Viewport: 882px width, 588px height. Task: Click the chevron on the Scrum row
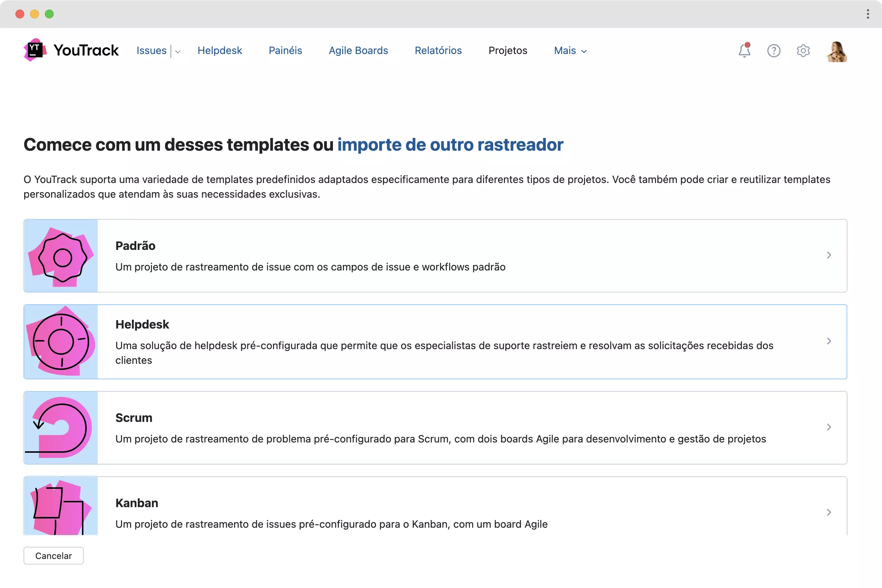point(829,427)
